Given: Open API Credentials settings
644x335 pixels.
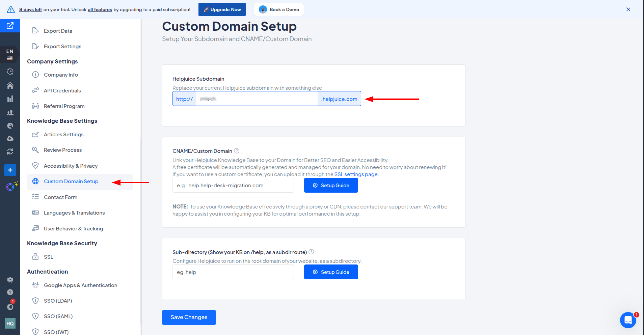Looking at the screenshot, I should pyautogui.click(x=80, y=90).
